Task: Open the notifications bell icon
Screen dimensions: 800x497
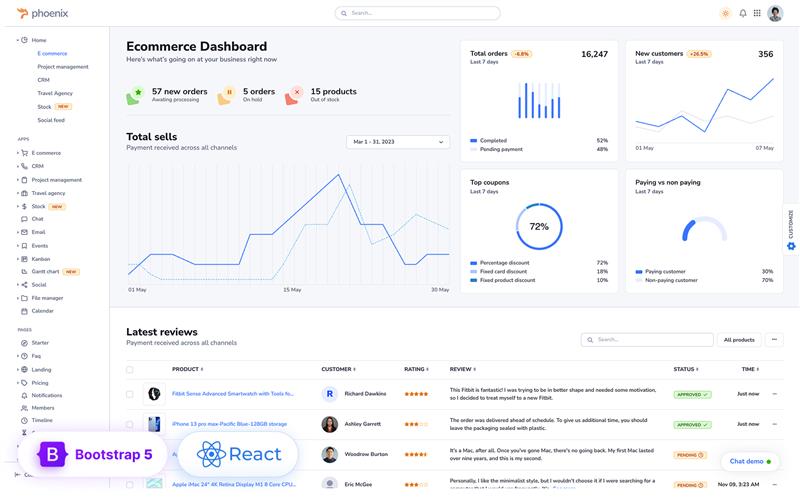Action: tap(743, 13)
